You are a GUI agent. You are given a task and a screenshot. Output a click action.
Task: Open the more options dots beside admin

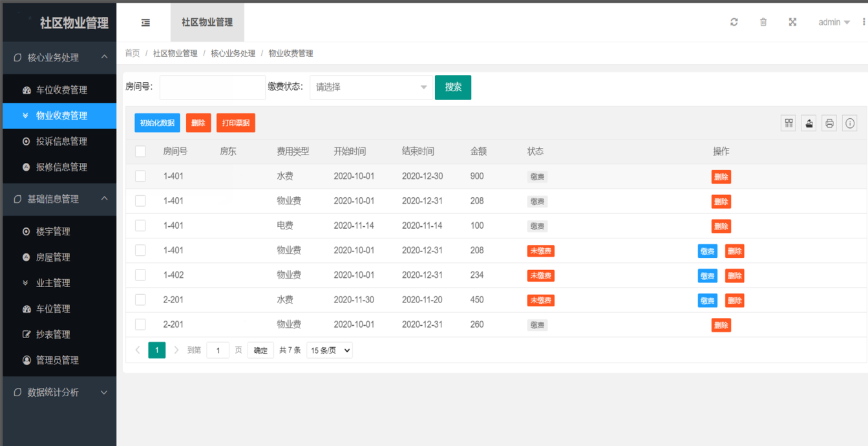tap(863, 22)
